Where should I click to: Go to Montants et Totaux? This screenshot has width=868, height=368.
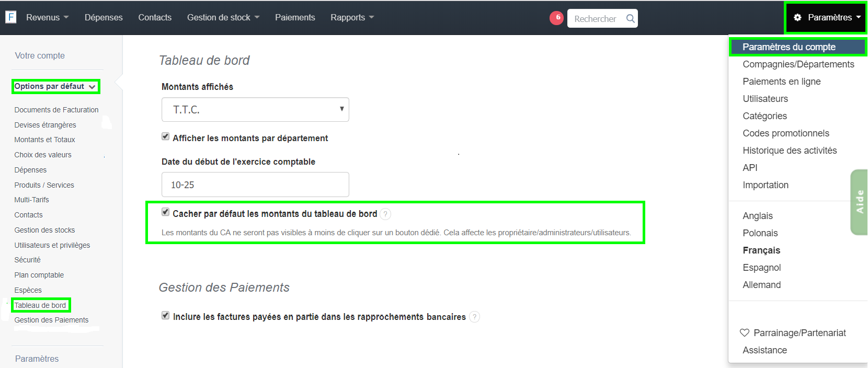tap(44, 140)
